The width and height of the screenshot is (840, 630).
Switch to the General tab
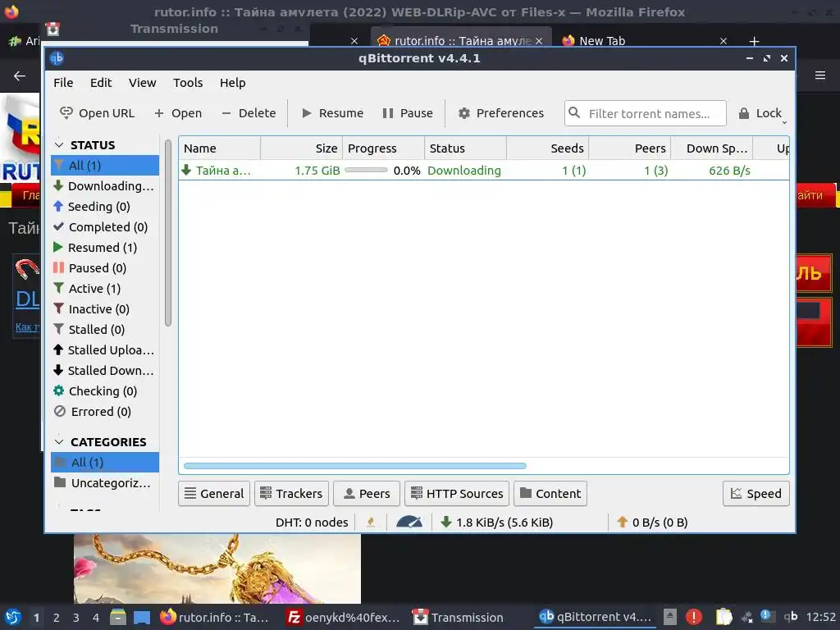[x=214, y=493]
